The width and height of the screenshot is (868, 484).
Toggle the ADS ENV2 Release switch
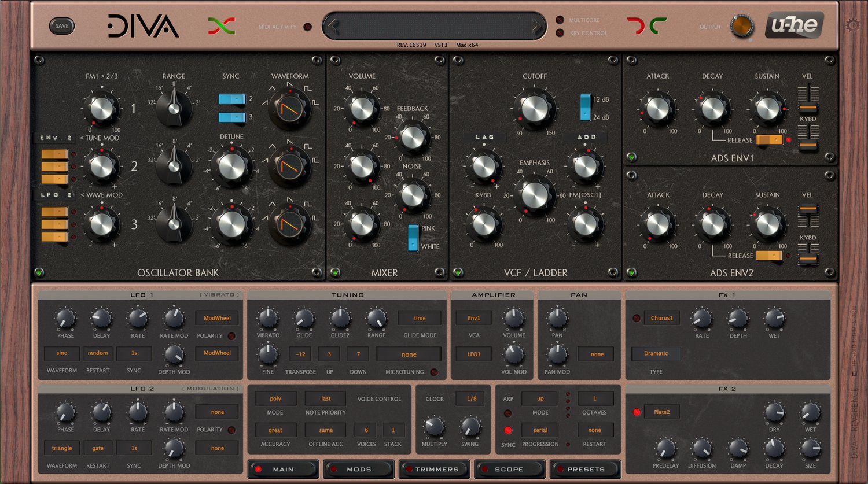(x=770, y=255)
